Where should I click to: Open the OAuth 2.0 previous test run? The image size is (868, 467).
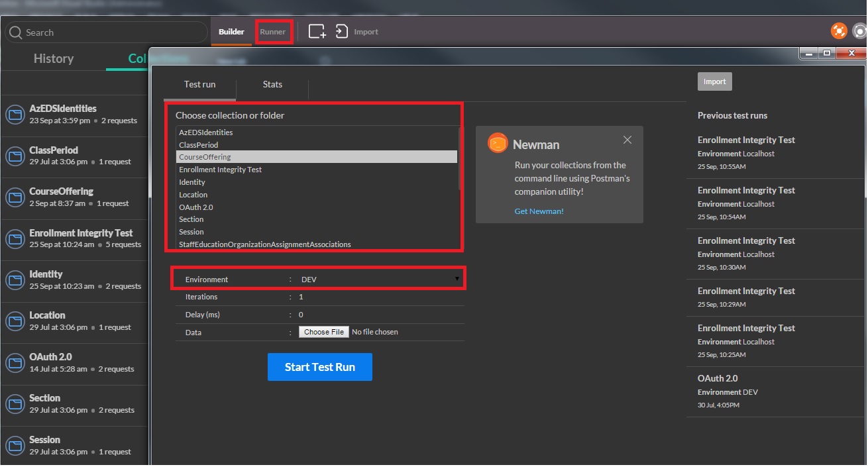click(775, 391)
